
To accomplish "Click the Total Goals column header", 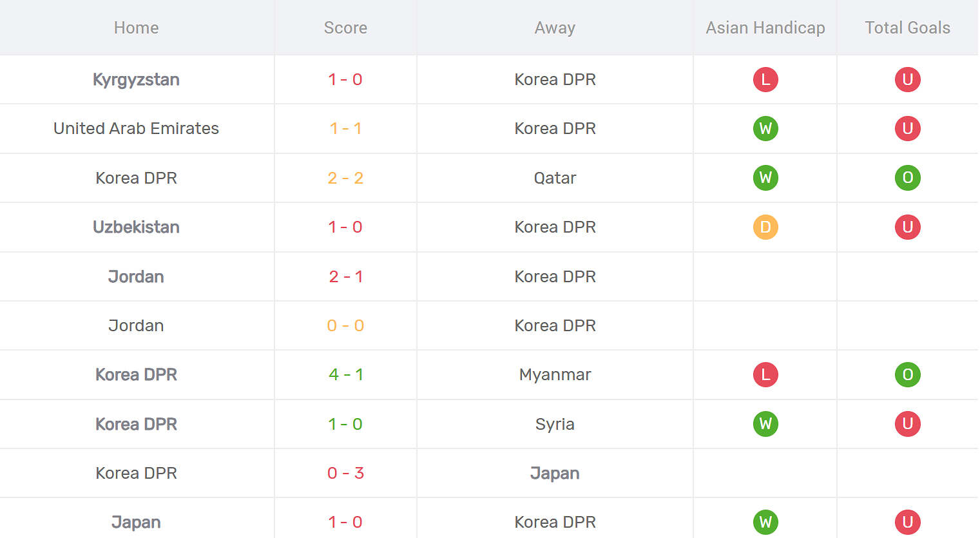I will click(907, 28).
